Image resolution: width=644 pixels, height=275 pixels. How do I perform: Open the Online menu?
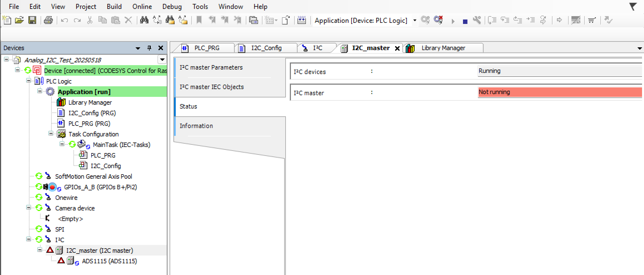coord(142,6)
